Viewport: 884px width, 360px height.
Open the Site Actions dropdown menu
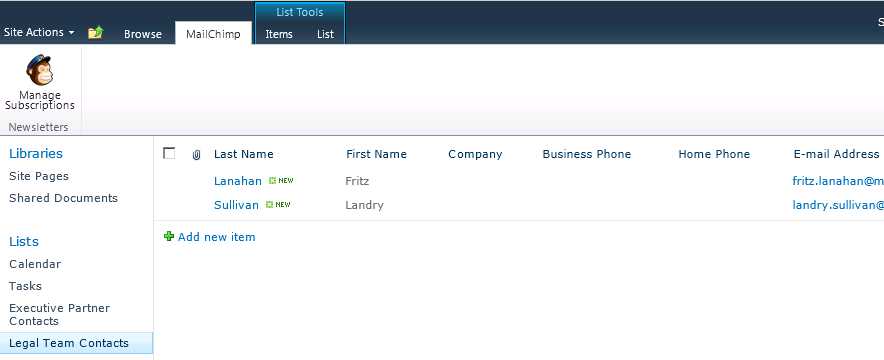click(x=39, y=32)
